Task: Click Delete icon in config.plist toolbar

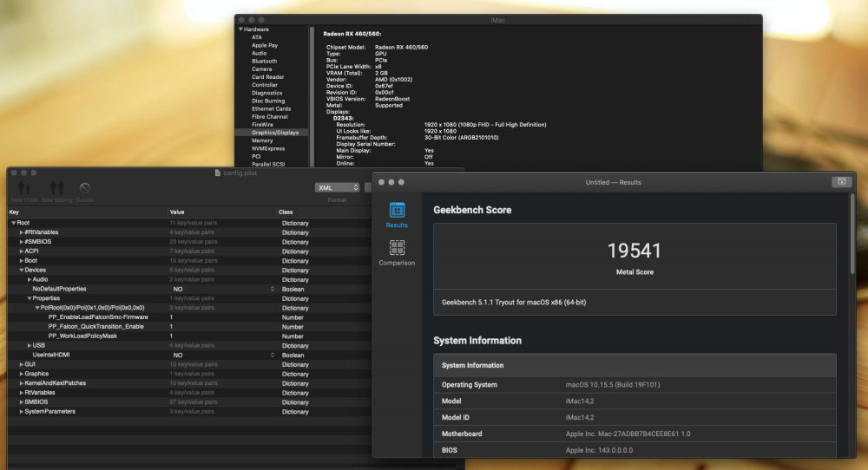Action: 85,188
